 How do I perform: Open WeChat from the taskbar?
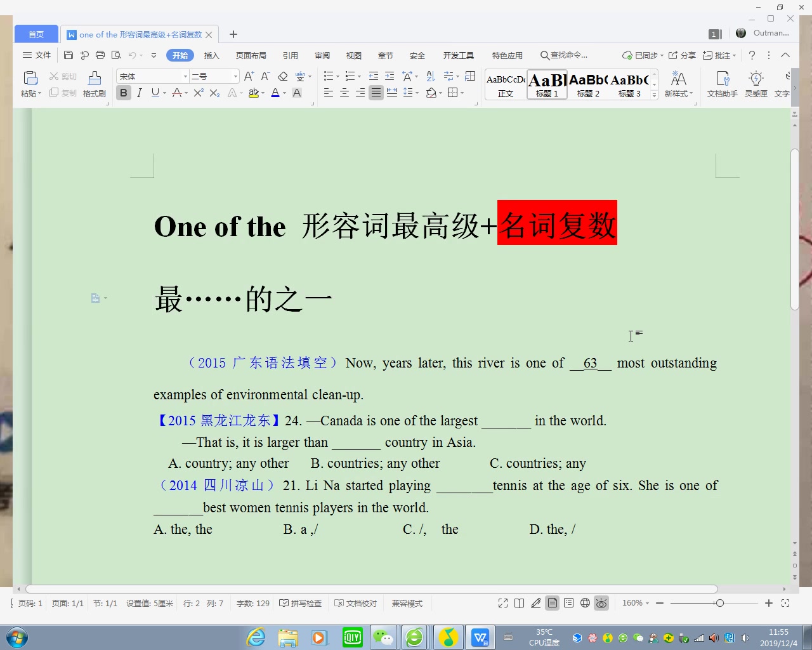(384, 637)
